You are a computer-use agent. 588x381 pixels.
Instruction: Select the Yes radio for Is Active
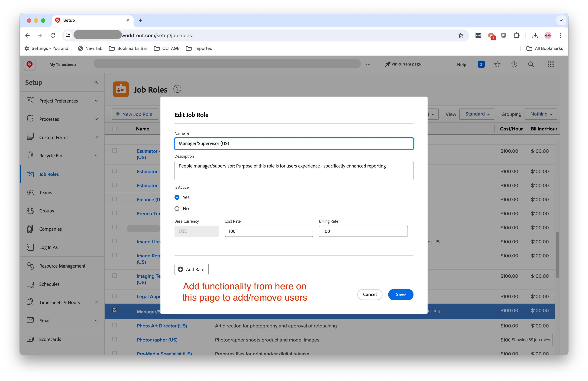[x=177, y=197]
